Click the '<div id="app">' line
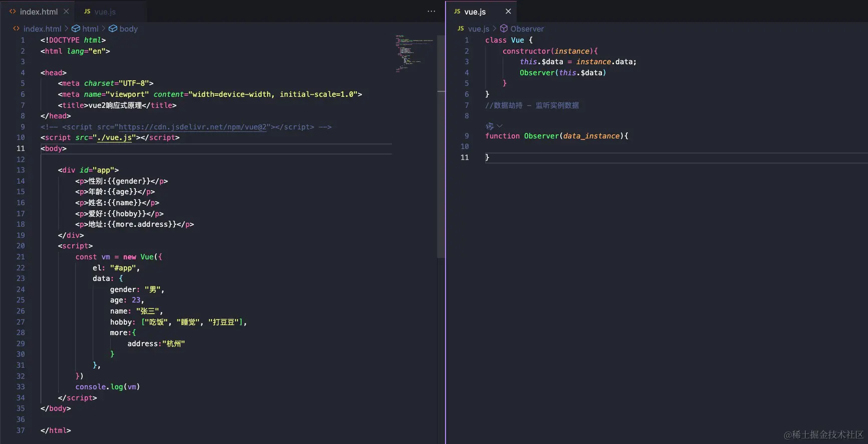This screenshot has width=868, height=444. pos(88,170)
